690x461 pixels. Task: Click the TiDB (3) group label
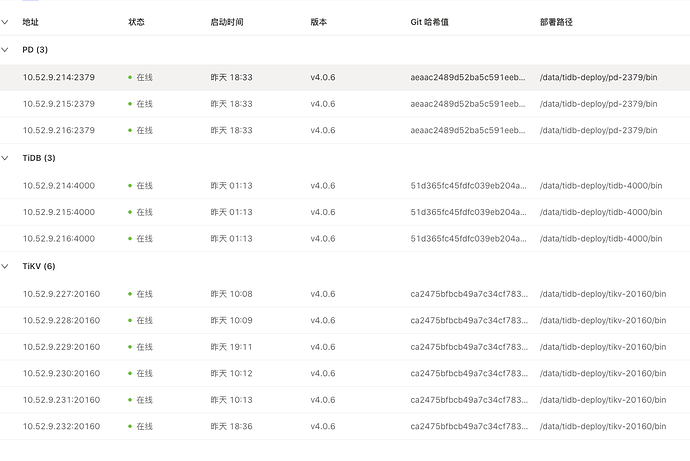(39, 158)
